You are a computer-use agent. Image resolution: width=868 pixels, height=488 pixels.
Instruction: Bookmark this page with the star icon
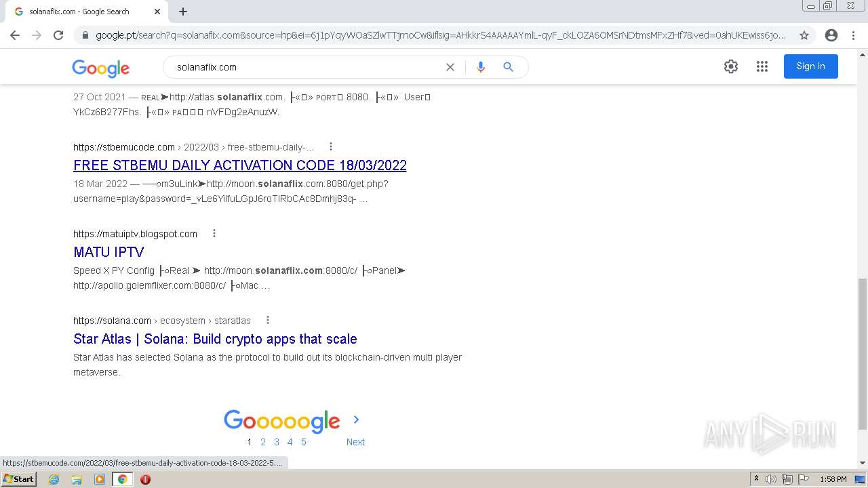[x=804, y=35]
